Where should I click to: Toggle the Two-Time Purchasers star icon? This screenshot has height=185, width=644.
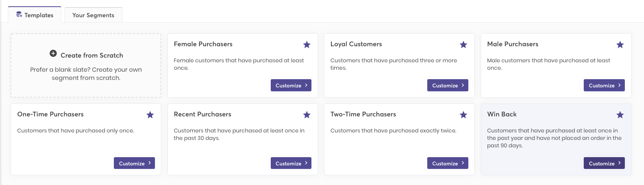click(x=463, y=115)
